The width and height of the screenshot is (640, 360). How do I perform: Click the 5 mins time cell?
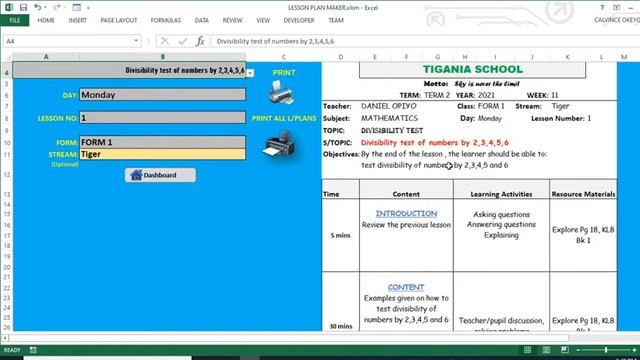(x=340, y=236)
